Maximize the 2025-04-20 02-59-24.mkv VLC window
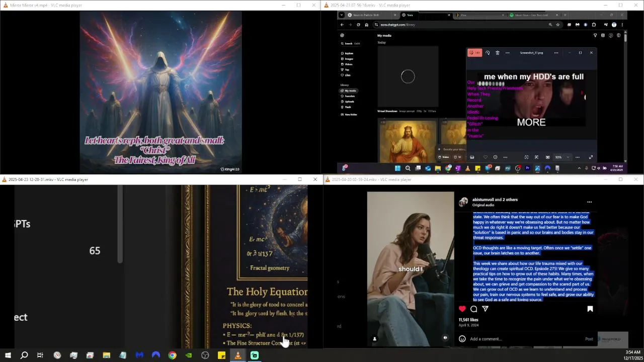This screenshot has height=362, width=644. (620, 179)
